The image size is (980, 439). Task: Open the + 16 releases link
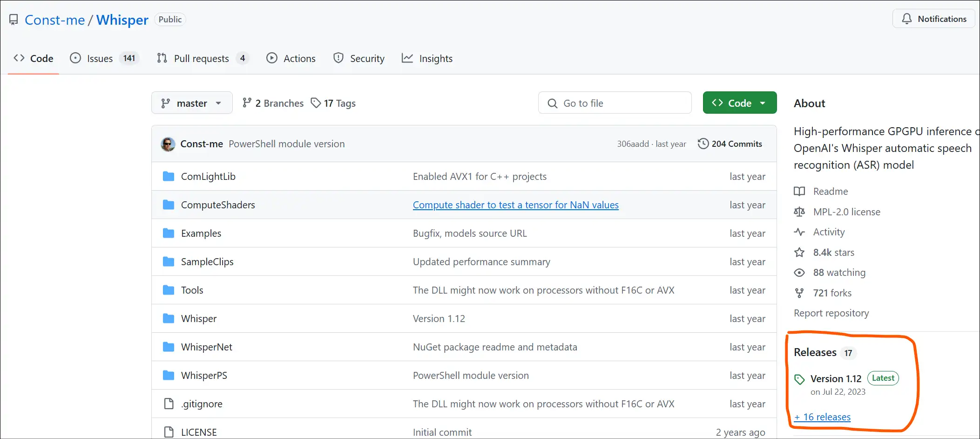click(x=822, y=417)
